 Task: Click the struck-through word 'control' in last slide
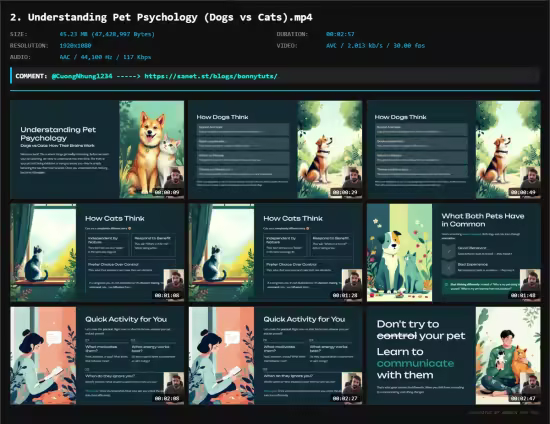coord(396,336)
